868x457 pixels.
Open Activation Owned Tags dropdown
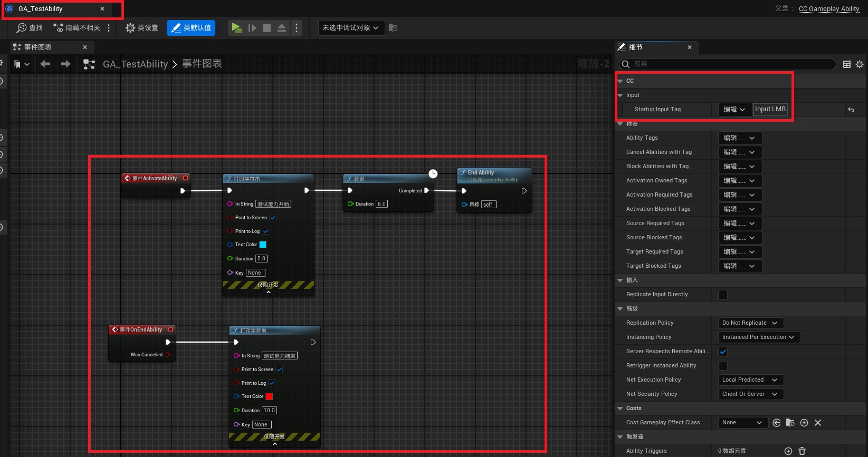(740, 181)
